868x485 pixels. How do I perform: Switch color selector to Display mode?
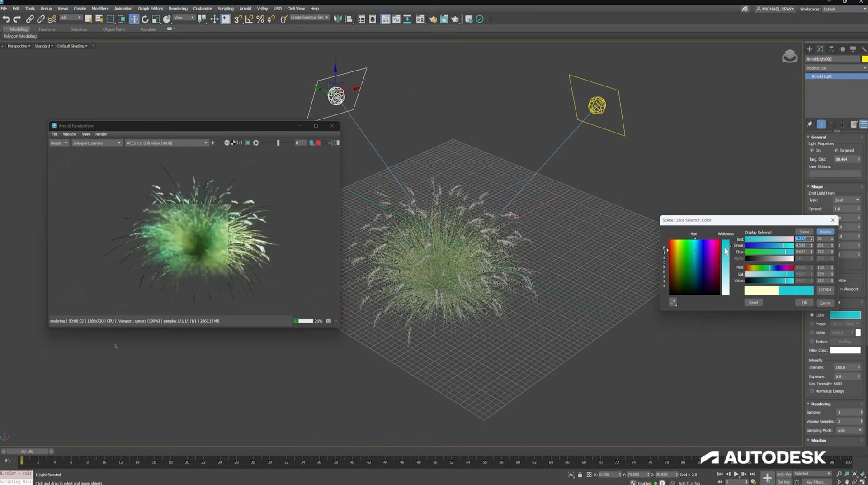825,232
